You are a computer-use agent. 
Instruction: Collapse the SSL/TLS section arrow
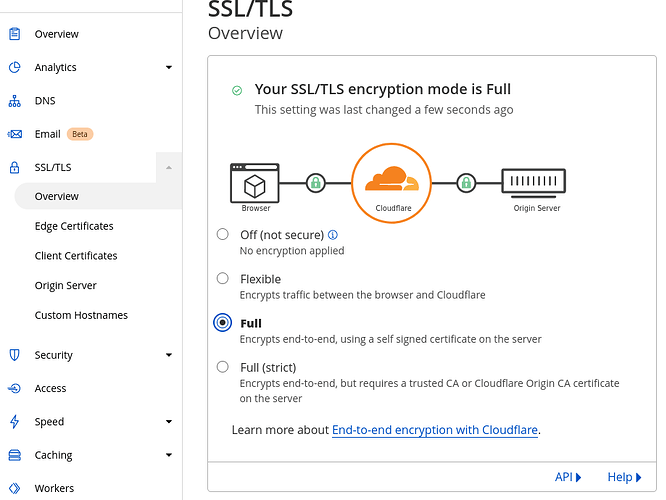click(169, 167)
